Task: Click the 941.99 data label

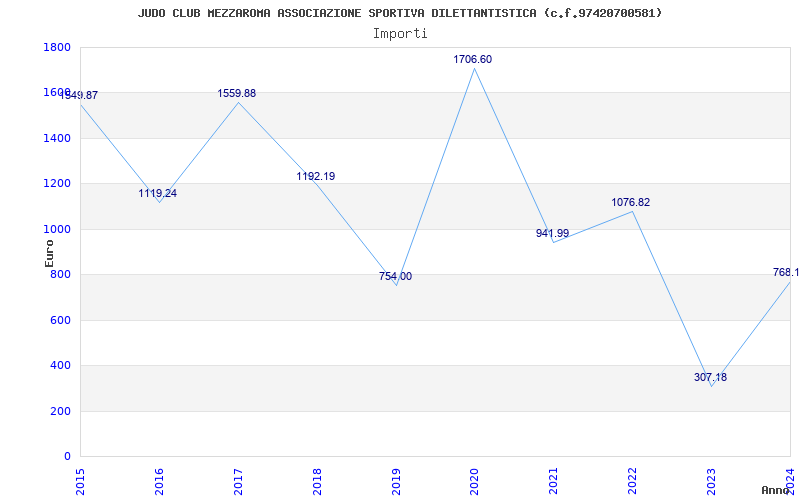Action: coord(553,233)
